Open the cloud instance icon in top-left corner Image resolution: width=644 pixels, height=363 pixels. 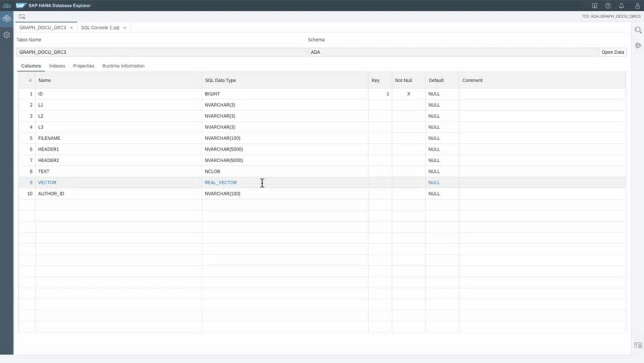click(6, 5)
